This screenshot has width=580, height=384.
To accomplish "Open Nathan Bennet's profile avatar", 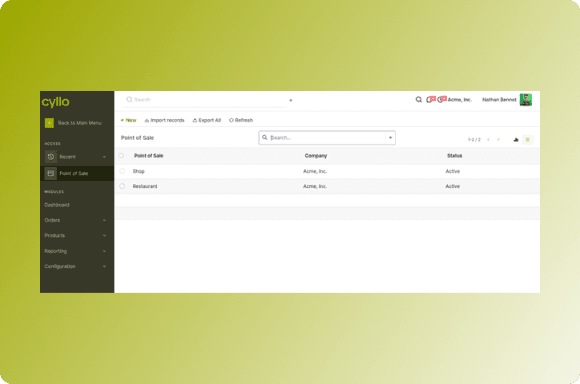I will coord(526,100).
